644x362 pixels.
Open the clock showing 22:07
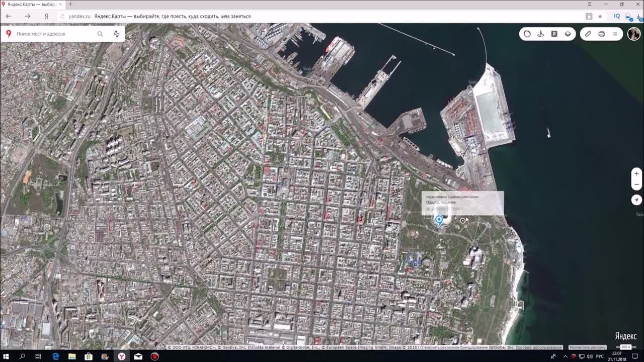tap(617, 356)
